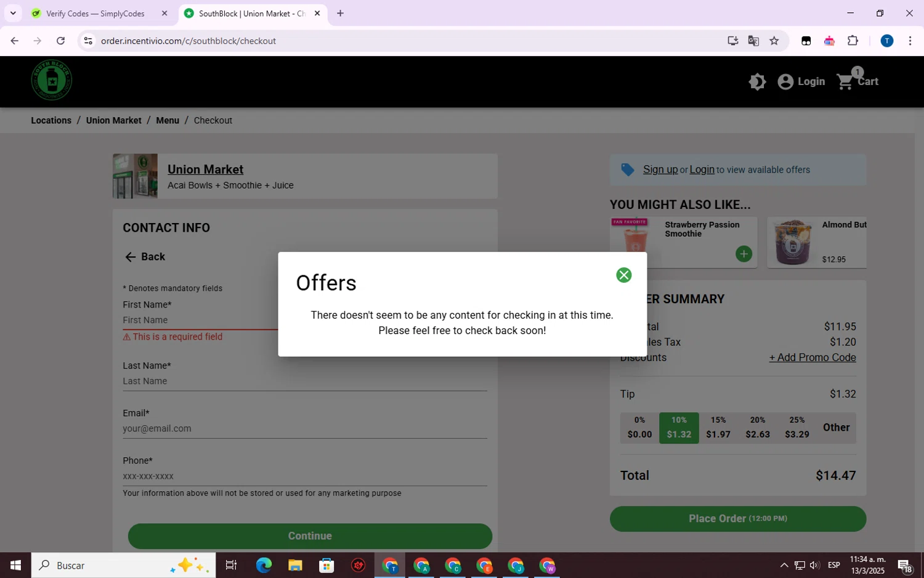Click Login link in the offers banner
The height and width of the screenshot is (578, 924).
click(x=702, y=169)
